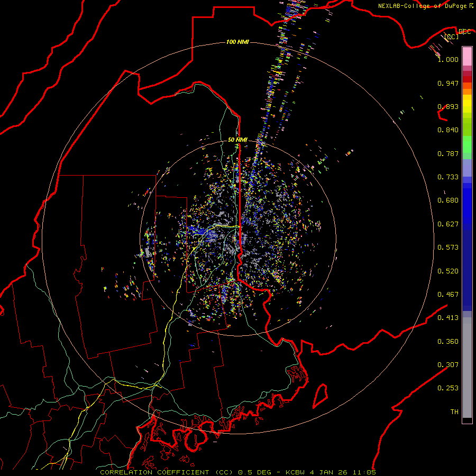
Task: Click the 0.840 scale value
Action: [x=448, y=130]
